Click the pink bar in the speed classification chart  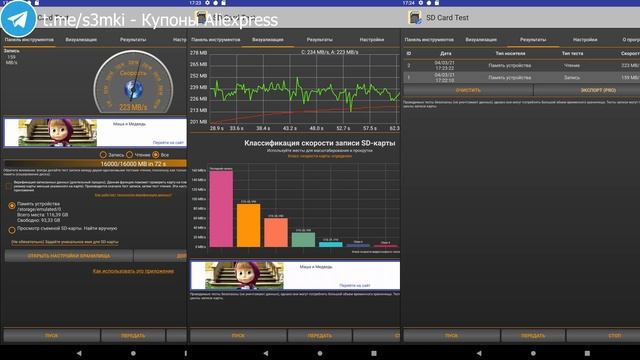coord(221,209)
